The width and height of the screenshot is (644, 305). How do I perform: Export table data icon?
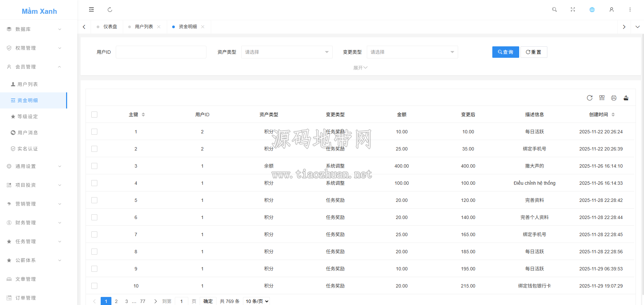[x=626, y=98]
